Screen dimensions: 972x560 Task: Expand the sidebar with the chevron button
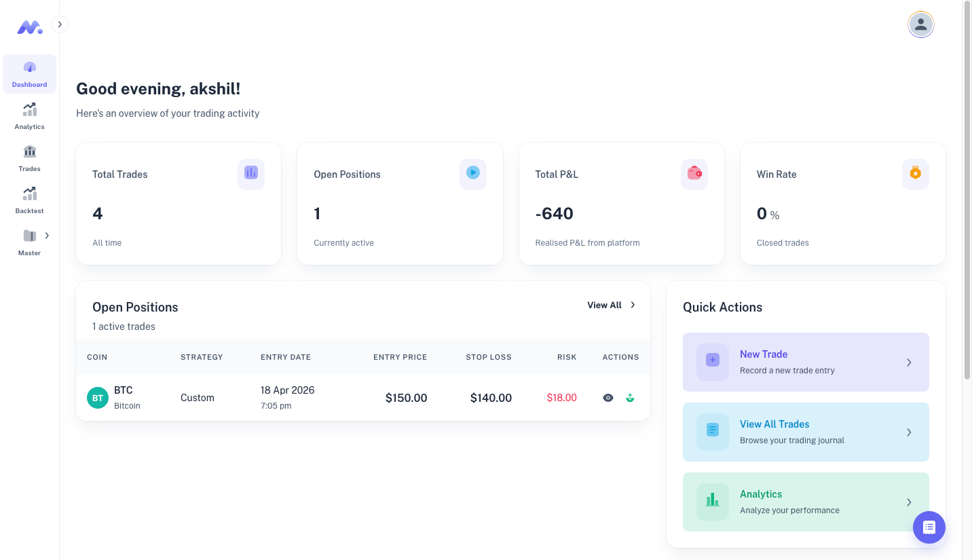(x=60, y=24)
